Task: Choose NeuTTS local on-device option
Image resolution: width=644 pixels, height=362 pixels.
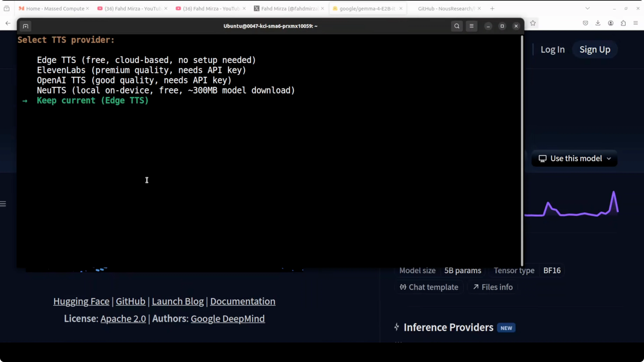Action: pos(166,90)
